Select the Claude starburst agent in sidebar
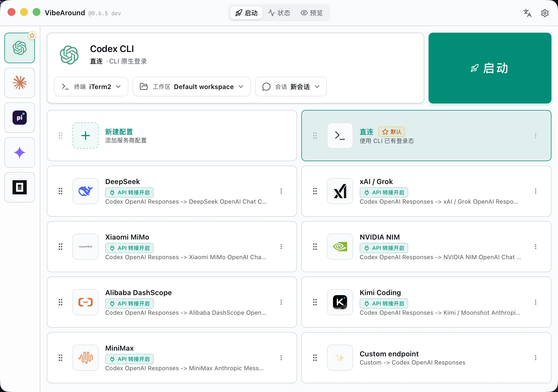 coord(20,83)
